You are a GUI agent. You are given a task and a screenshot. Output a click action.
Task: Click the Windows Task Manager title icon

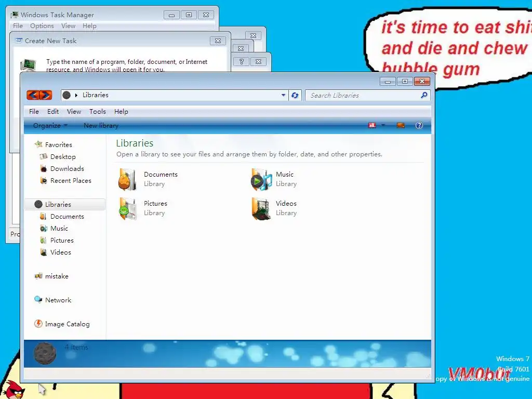[x=14, y=15]
